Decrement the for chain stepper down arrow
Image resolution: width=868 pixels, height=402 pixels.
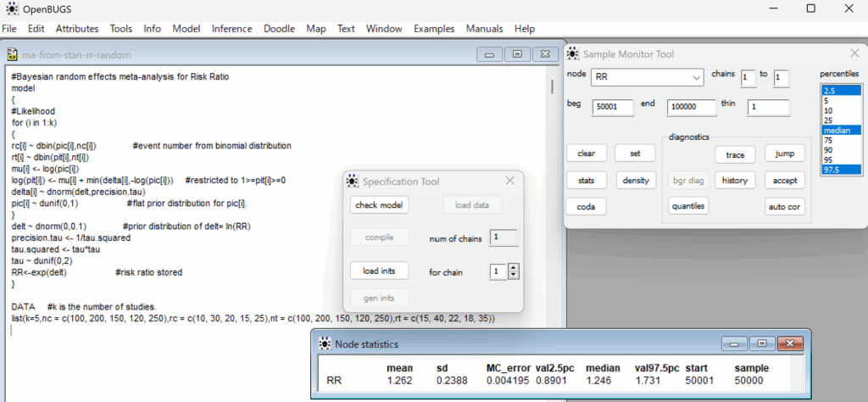pyautogui.click(x=514, y=276)
